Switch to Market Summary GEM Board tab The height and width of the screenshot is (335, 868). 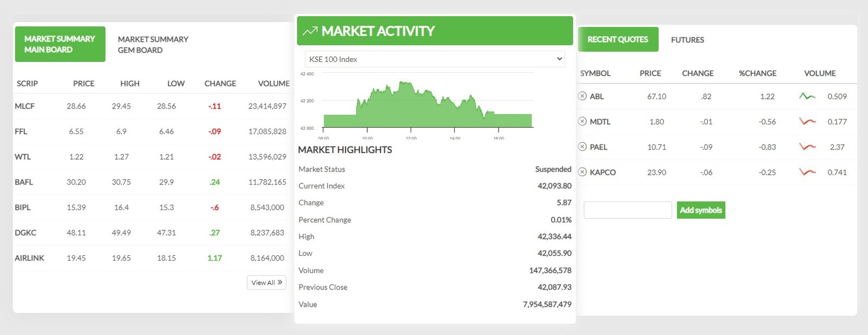point(153,45)
